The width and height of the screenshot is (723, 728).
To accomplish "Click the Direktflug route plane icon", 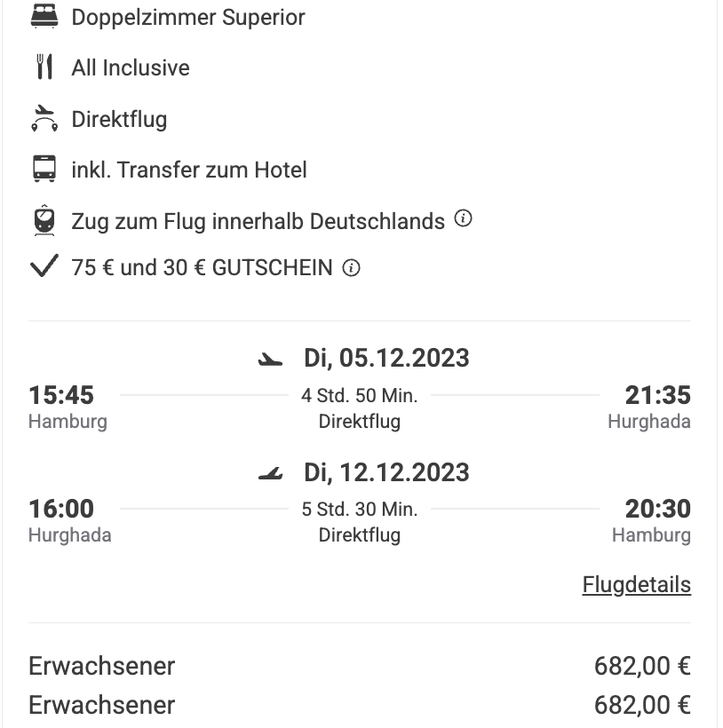I will [x=44, y=118].
